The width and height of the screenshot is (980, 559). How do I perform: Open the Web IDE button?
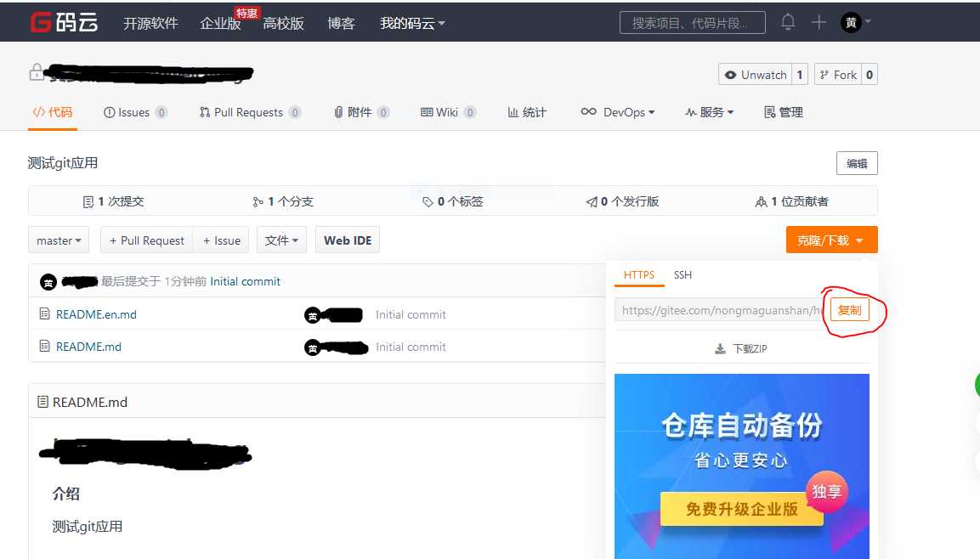348,240
